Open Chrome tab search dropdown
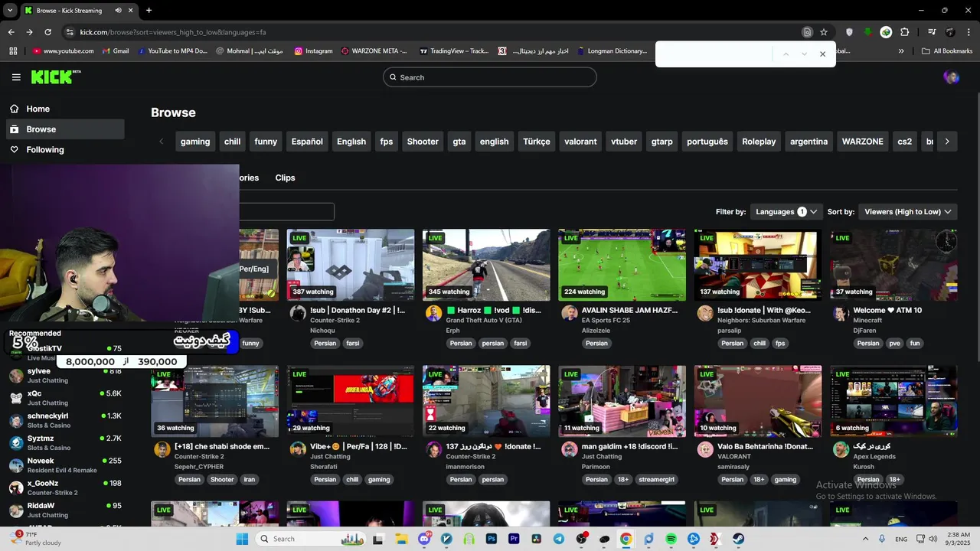This screenshot has width=980, height=551. (x=10, y=11)
